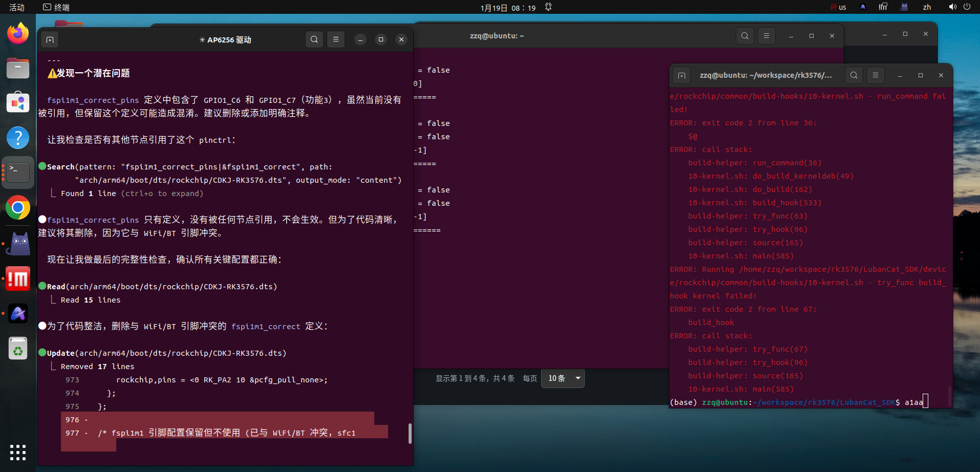The width and height of the screenshot is (980, 472).
Task: Add new tab in LubanCat_SDK terminal
Action: pyautogui.click(x=681, y=75)
